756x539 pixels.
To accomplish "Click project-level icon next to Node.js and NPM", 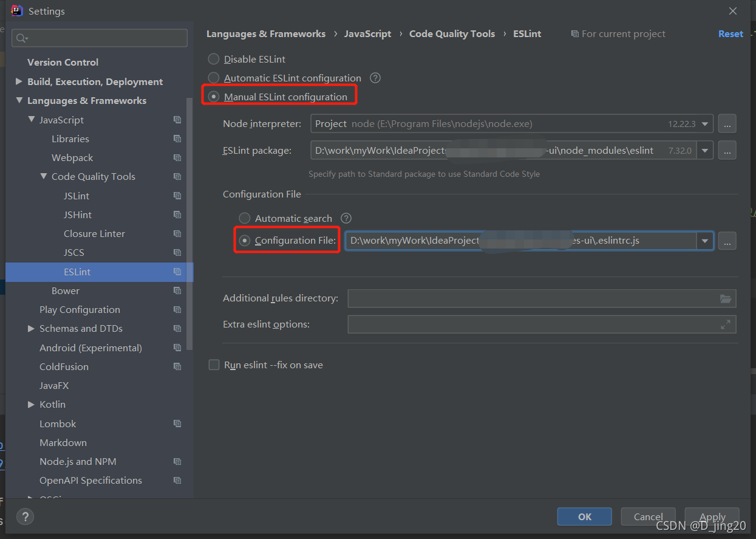I will click(177, 461).
